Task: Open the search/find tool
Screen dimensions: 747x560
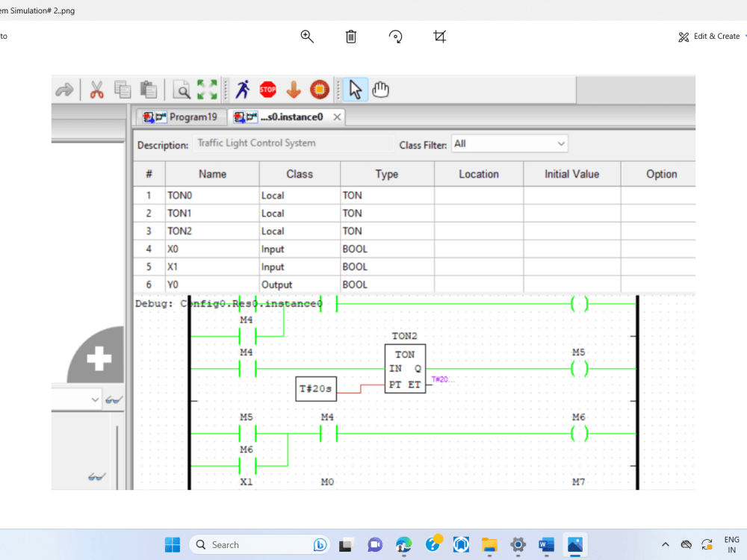Action: [x=181, y=89]
